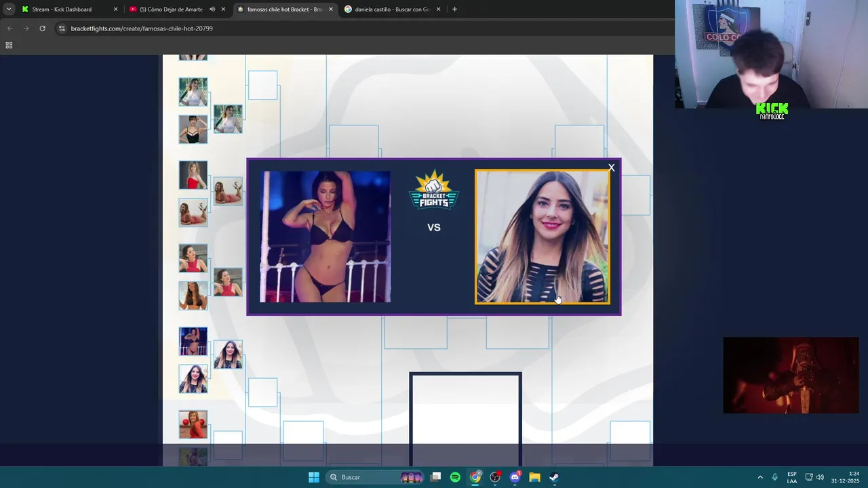
Task: Open OBS Studio from the taskbar
Action: click(495, 477)
